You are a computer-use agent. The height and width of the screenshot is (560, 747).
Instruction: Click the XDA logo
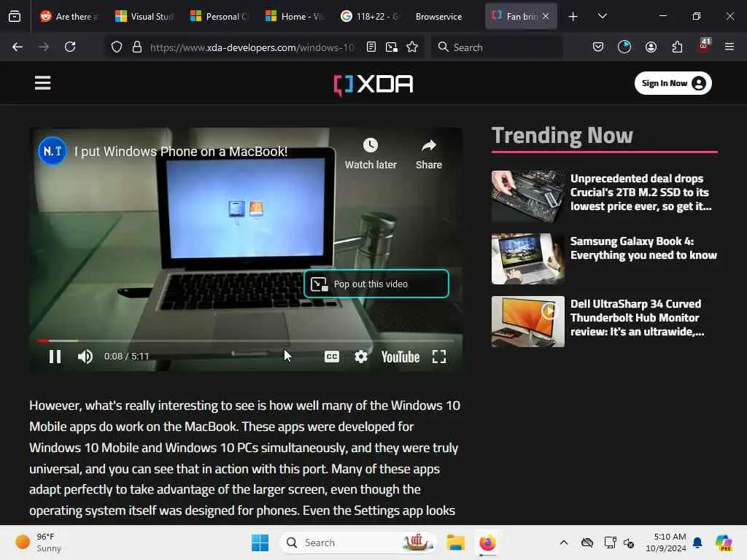tap(373, 85)
